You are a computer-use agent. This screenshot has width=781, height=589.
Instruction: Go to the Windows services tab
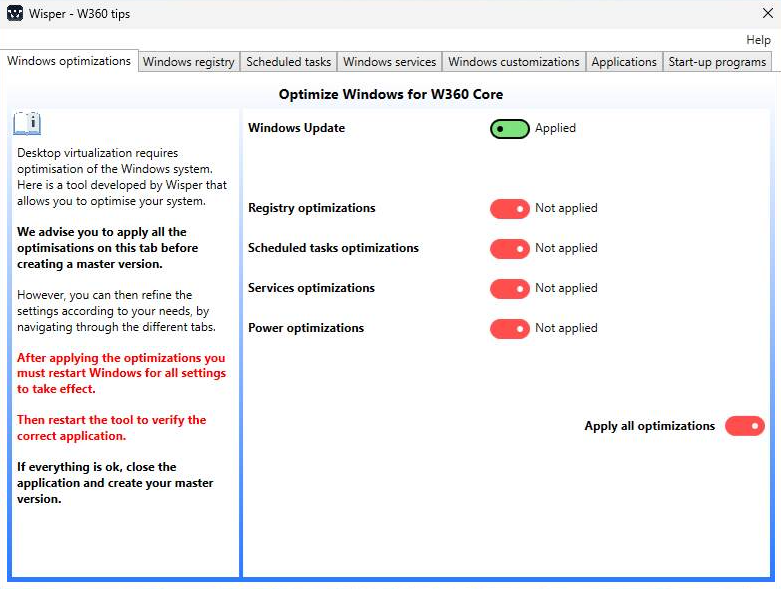(x=390, y=62)
